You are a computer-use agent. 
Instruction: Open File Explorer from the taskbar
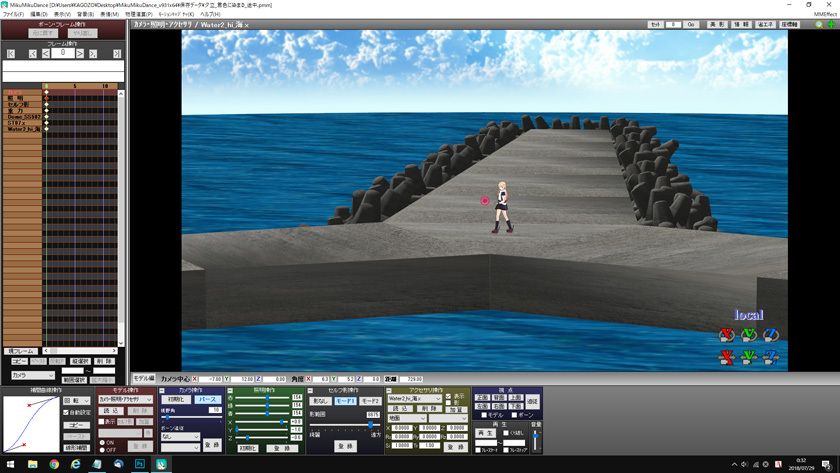(33, 464)
